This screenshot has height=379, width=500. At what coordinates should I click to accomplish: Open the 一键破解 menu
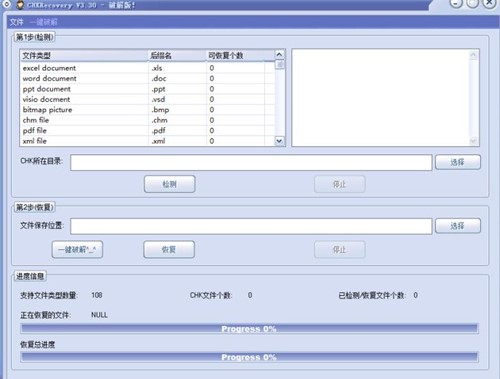(x=43, y=22)
